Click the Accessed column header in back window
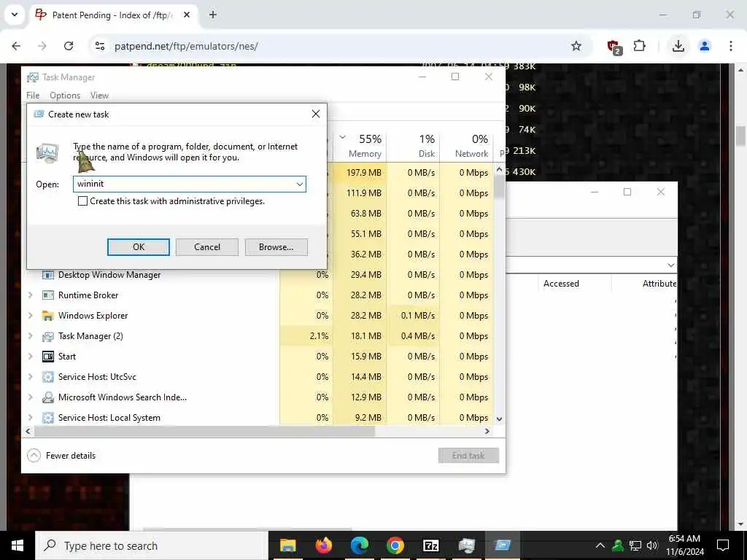This screenshot has height=560, width=747. coord(561,284)
